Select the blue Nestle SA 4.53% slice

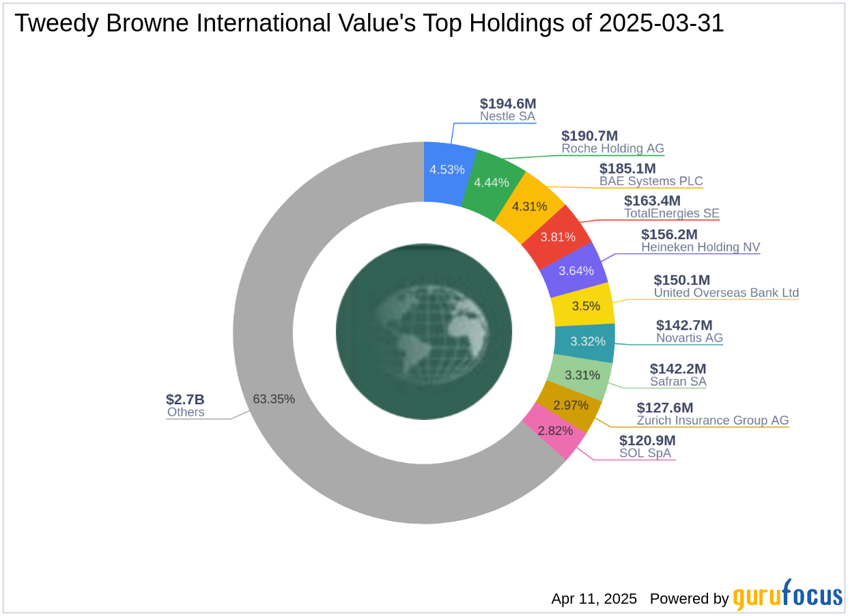(447, 171)
